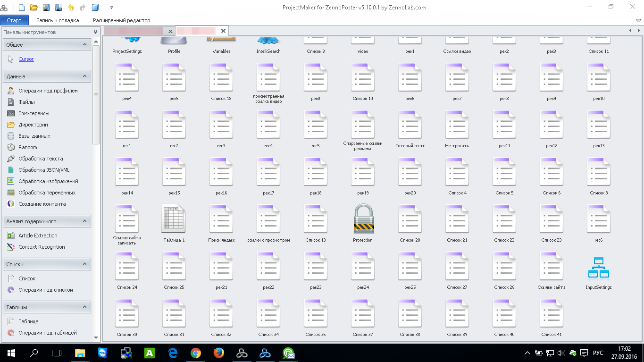Click the Random tool item
The width and height of the screenshot is (644, 362).
click(28, 147)
